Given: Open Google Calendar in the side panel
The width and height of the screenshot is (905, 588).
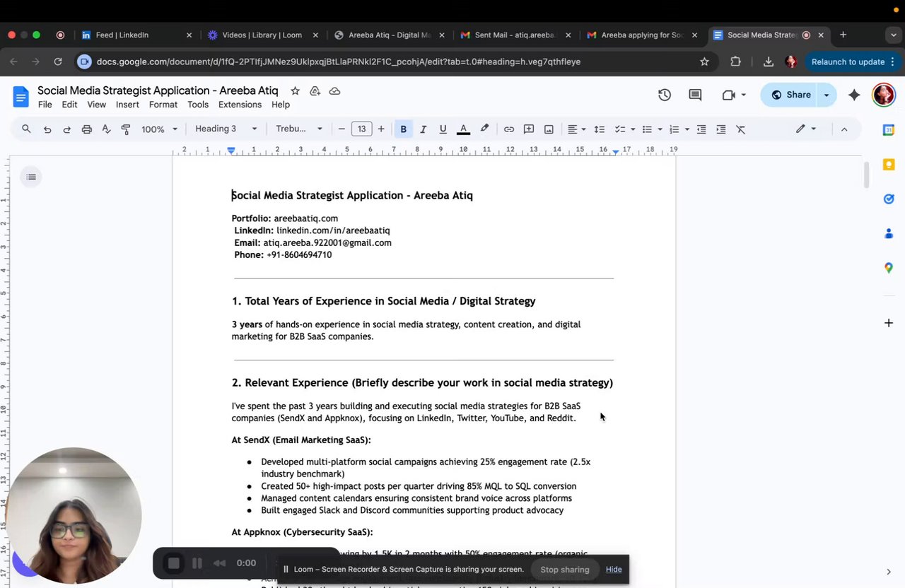Looking at the screenshot, I should coord(889,130).
